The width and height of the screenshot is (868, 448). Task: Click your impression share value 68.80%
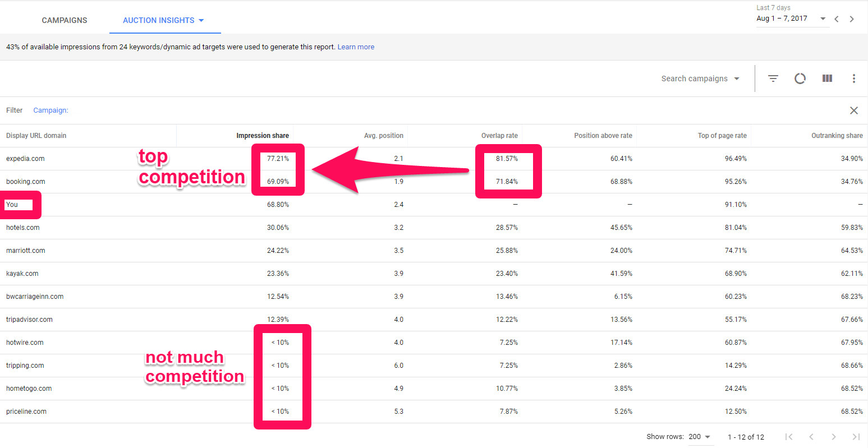[278, 205]
